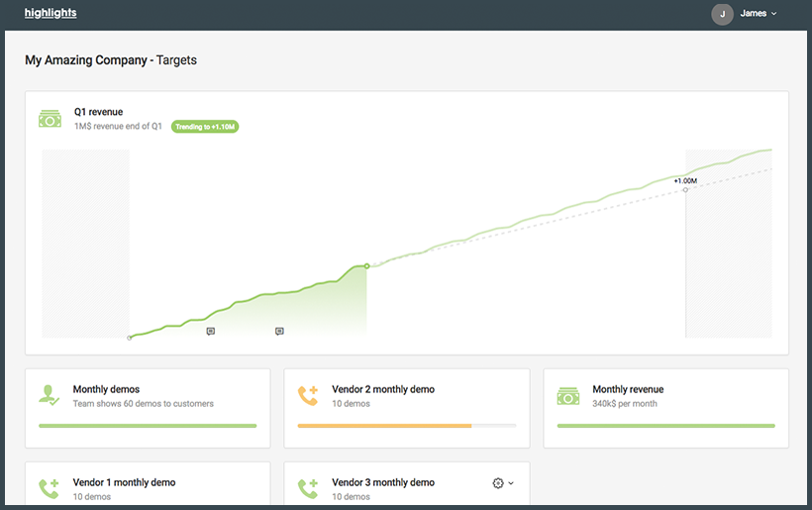Open the Vendor 1 monthly demo title
The height and width of the screenshot is (510, 812).
click(x=124, y=482)
